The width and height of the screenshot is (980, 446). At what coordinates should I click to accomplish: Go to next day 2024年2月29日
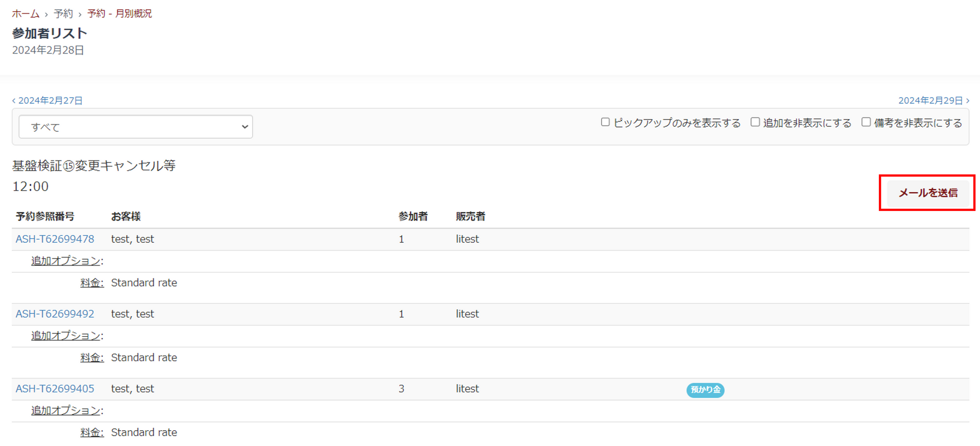[933, 101]
